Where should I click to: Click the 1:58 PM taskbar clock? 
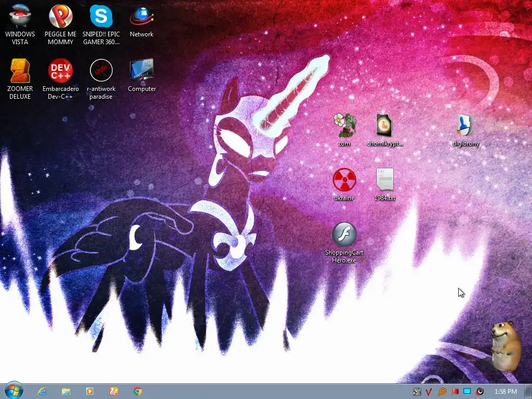(x=506, y=392)
